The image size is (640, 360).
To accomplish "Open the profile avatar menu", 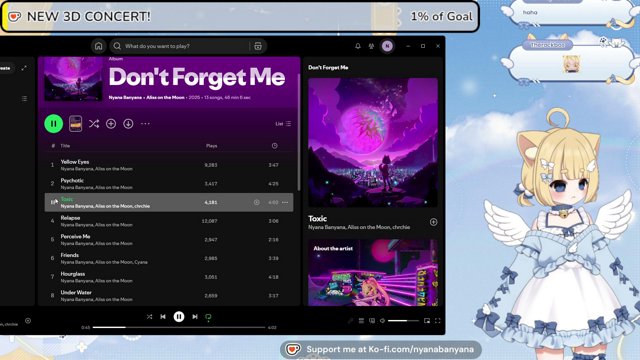I will point(387,46).
